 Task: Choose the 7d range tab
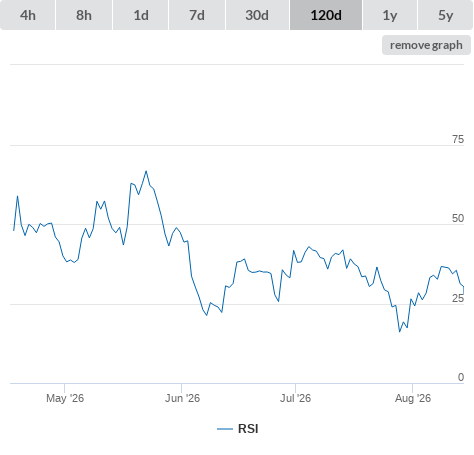pyautogui.click(x=197, y=15)
